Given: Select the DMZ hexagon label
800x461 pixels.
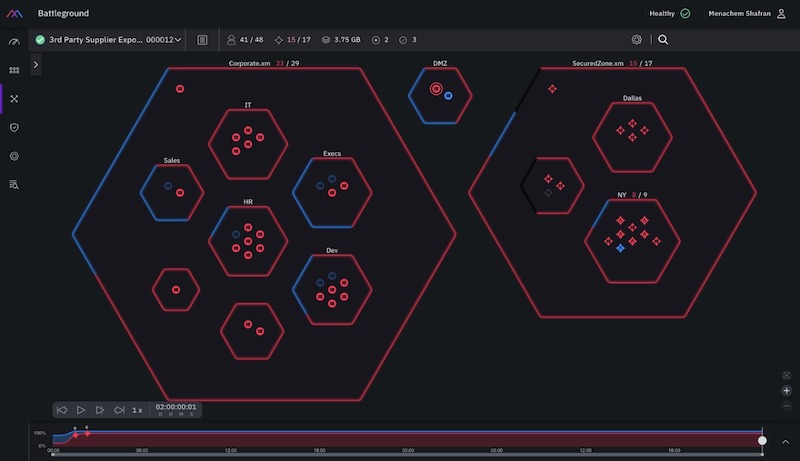Looking at the screenshot, I should point(440,63).
